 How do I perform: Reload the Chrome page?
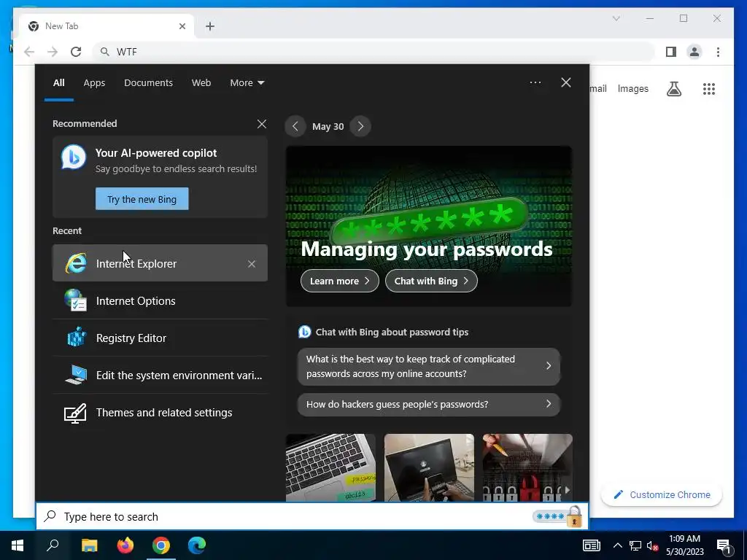tap(76, 52)
